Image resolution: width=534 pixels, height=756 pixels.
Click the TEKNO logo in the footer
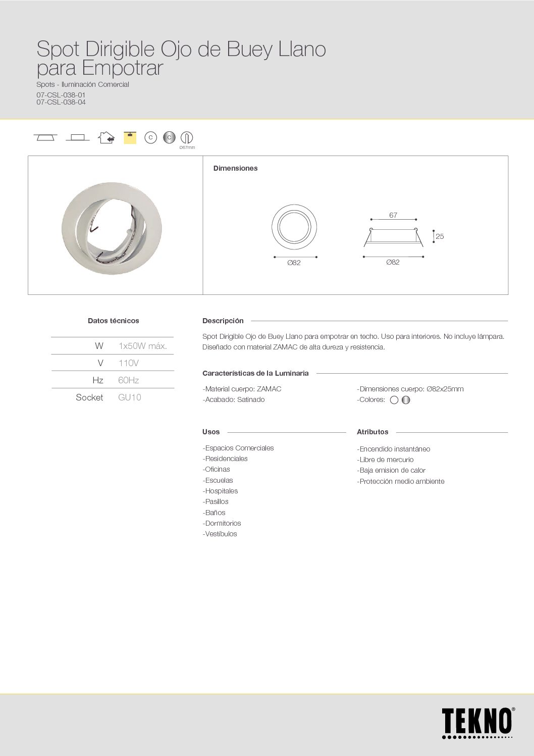pos(478,723)
